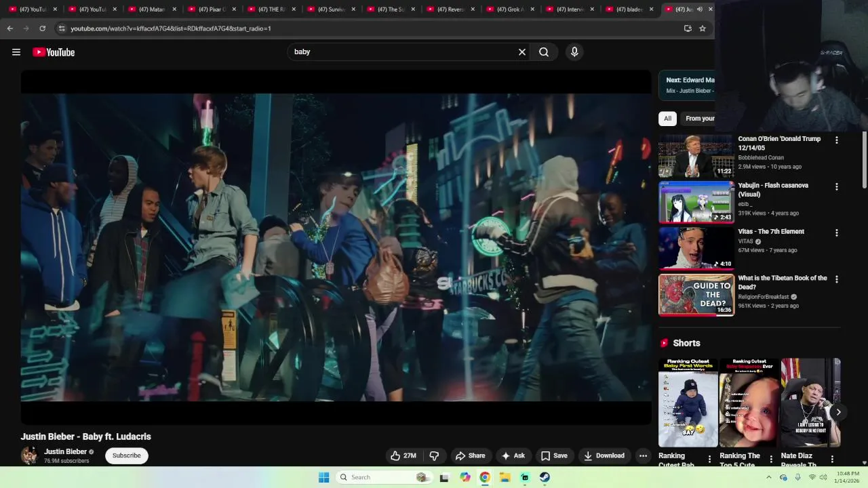Click the YouTube logo home link
The image size is (868, 488).
pos(54,52)
